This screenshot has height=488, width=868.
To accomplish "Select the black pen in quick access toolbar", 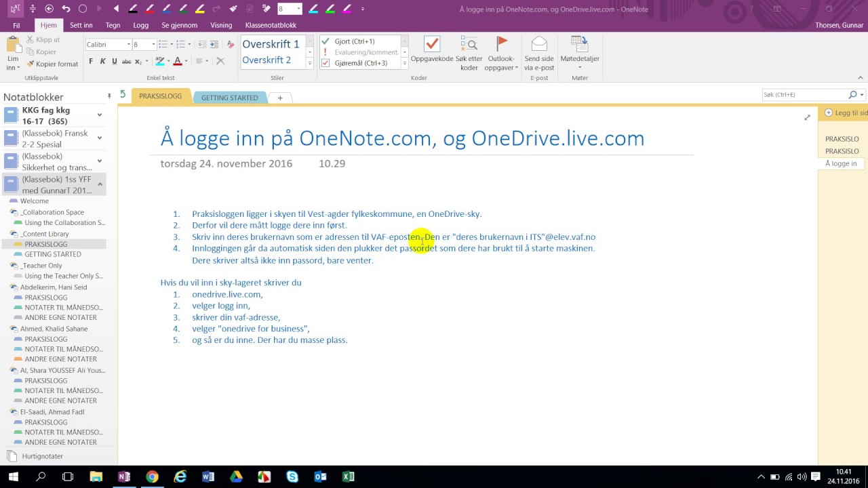I will tap(133, 9).
